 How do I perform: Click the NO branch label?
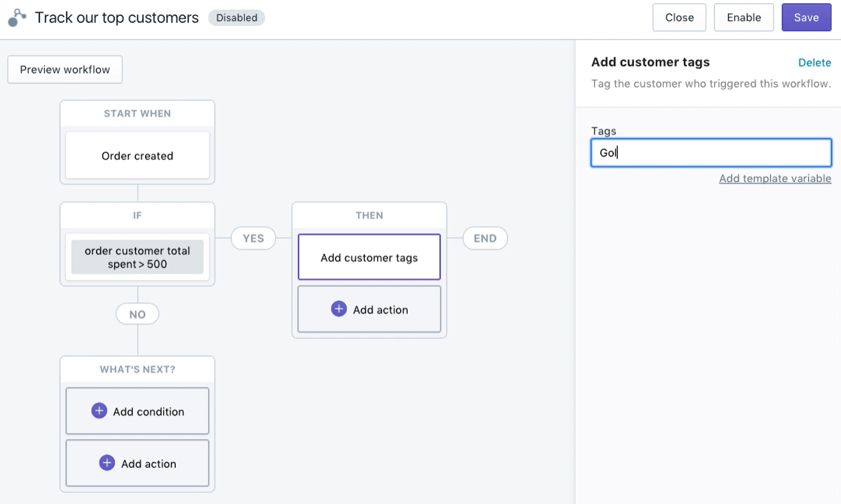click(137, 314)
